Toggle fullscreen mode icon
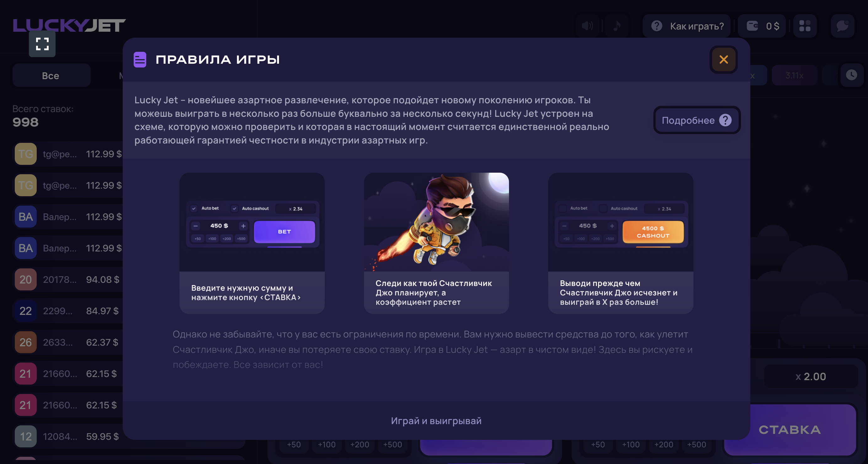This screenshot has height=464, width=868. click(42, 44)
